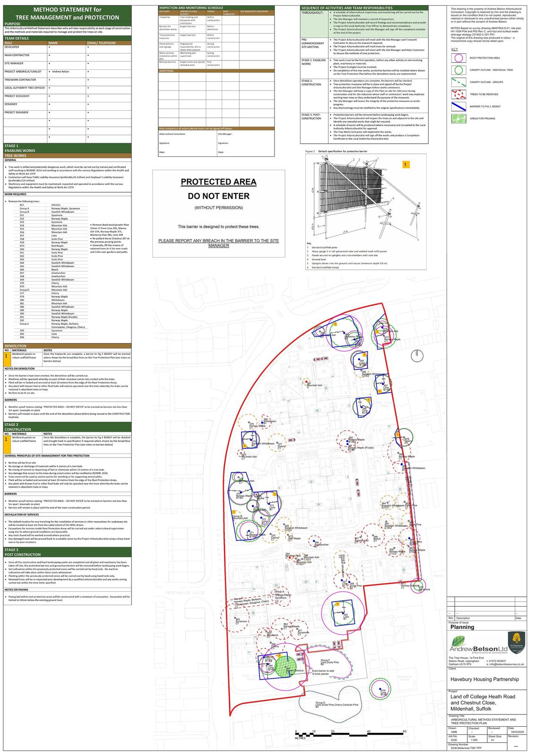Click the Protected Area Do Not Enter sign
This screenshot has width=534, height=756.
coord(218,213)
